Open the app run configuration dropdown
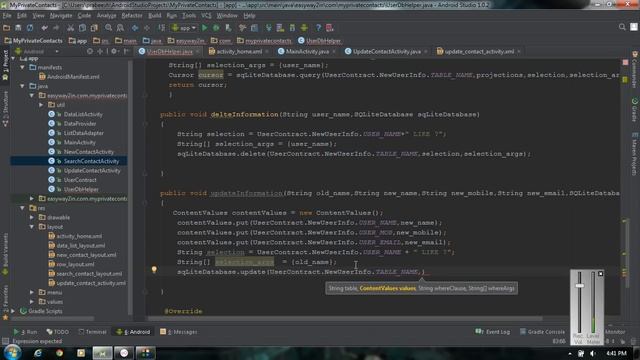640x360 pixels. (x=184, y=28)
